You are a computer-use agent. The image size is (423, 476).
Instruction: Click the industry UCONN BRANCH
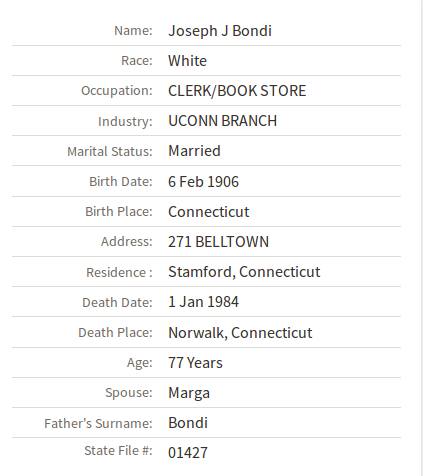click(x=222, y=121)
